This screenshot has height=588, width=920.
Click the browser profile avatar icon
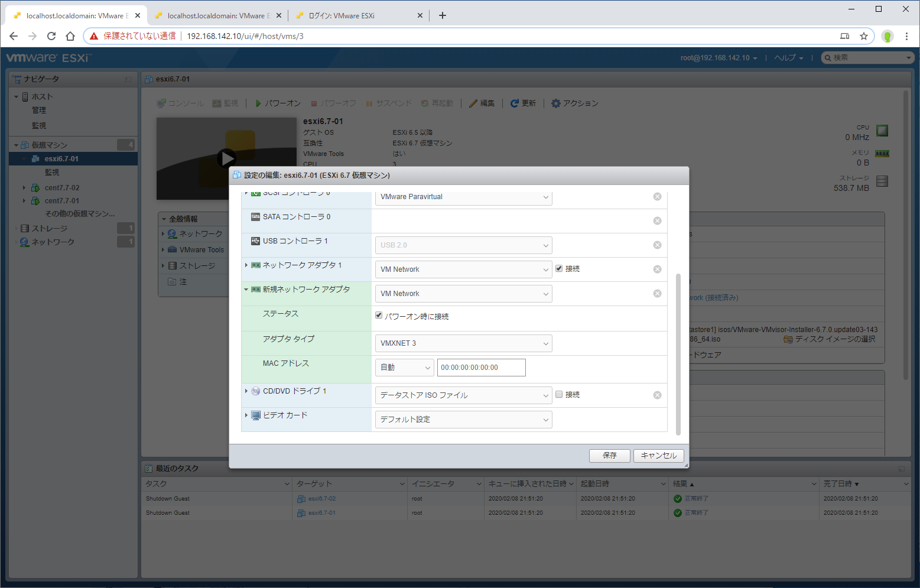(x=888, y=36)
